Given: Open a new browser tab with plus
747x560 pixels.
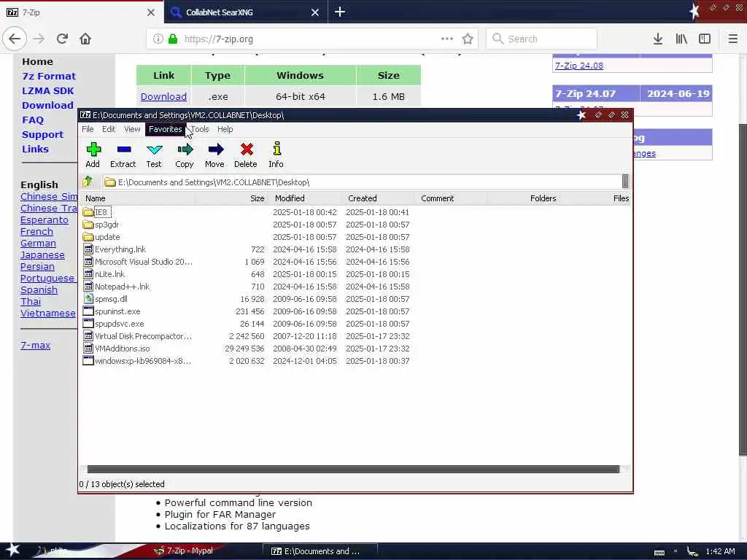Looking at the screenshot, I should (x=340, y=12).
